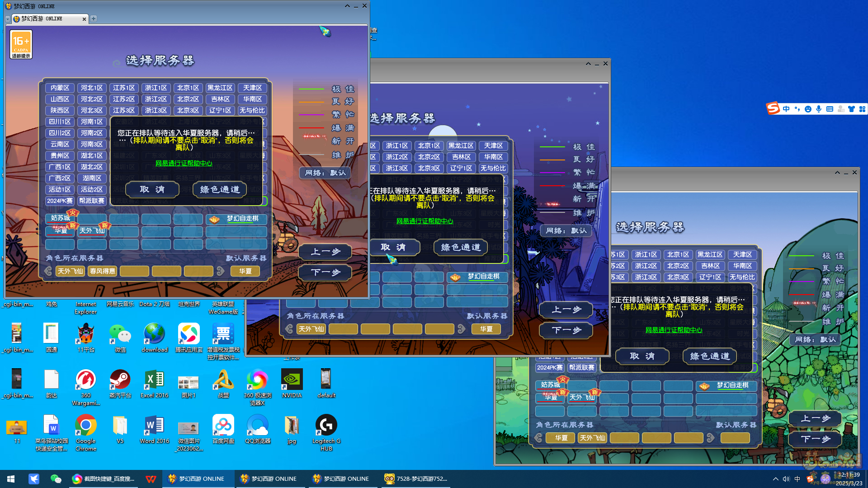Add a new tab in game window
868x488 pixels.
pyautogui.click(x=94, y=19)
